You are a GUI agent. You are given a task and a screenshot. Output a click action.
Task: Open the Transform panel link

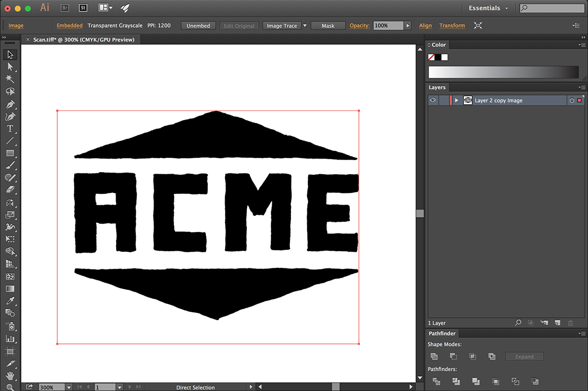pyautogui.click(x=452, y=25)
